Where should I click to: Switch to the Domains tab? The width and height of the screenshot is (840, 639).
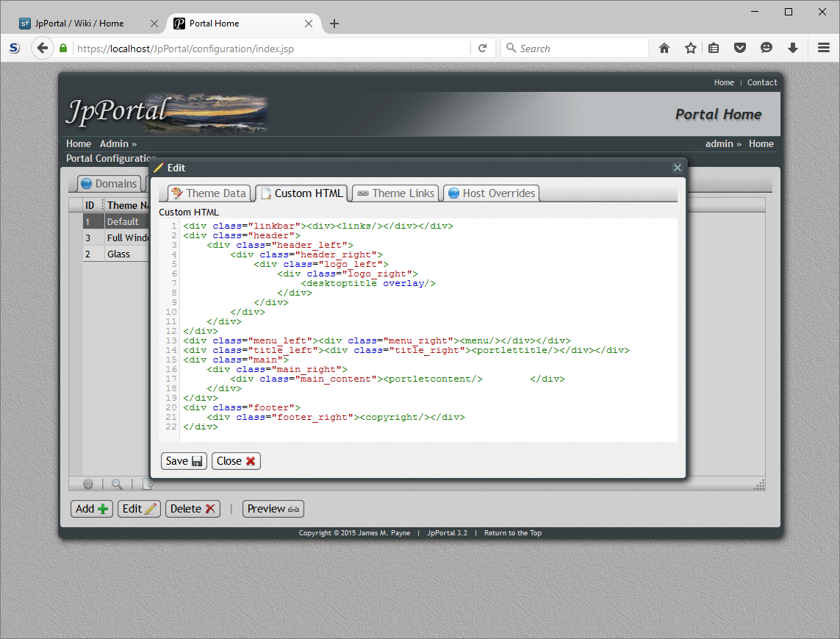[x=109, y=183]
